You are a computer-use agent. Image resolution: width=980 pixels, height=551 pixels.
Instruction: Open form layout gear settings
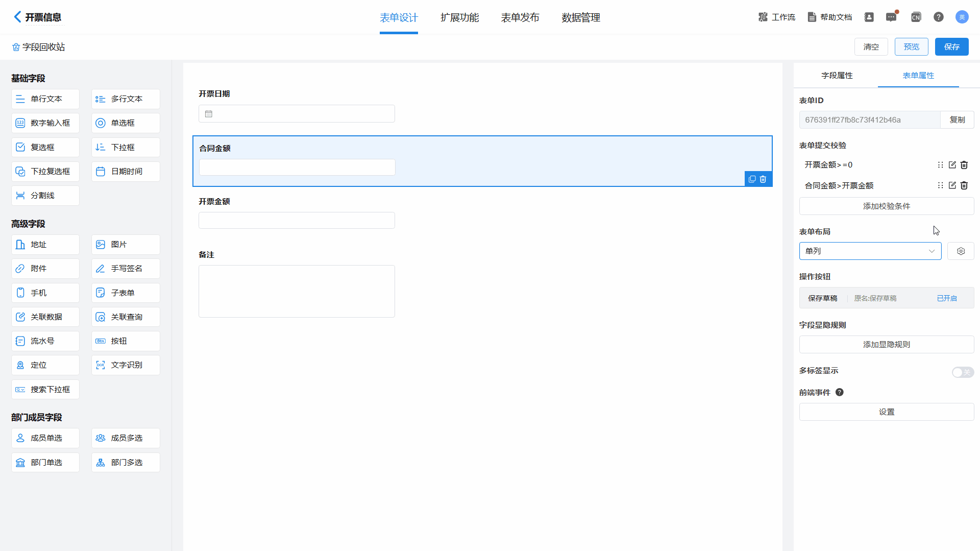(x=961, y=251)
